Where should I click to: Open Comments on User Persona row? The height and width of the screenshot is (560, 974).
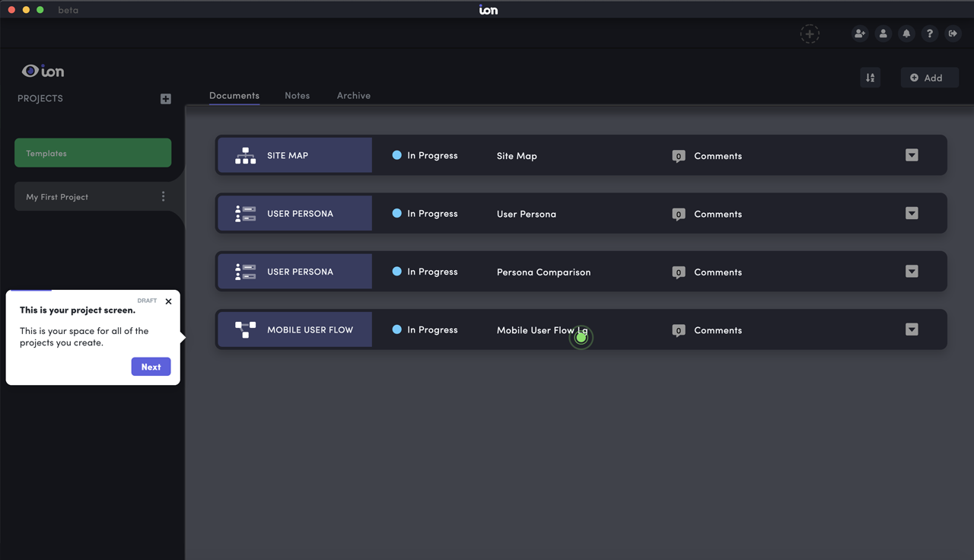(x=718, y=214)
